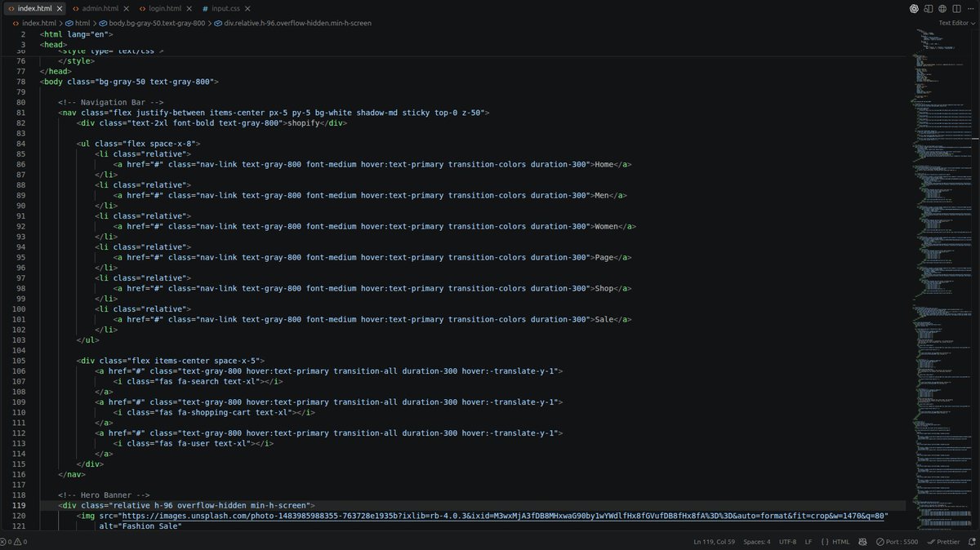
Task: Click fa-search class text on line 107
Action: [x=197, y=381]
